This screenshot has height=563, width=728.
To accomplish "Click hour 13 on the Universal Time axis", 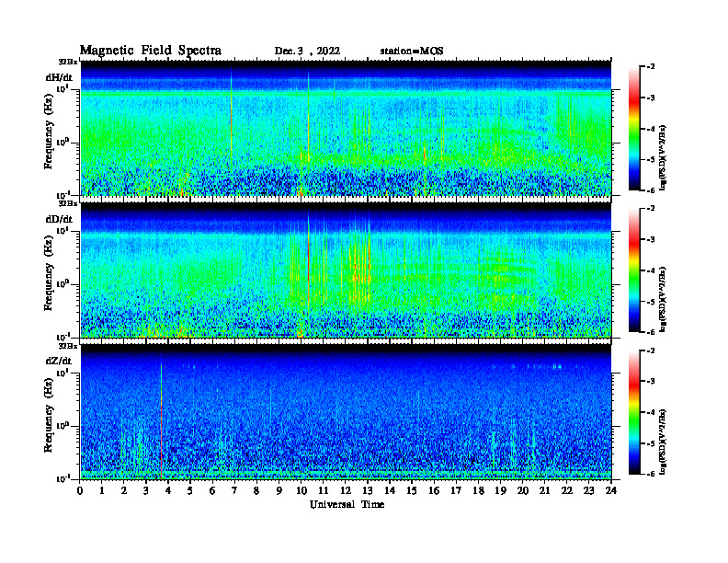I will coord(368,491).
